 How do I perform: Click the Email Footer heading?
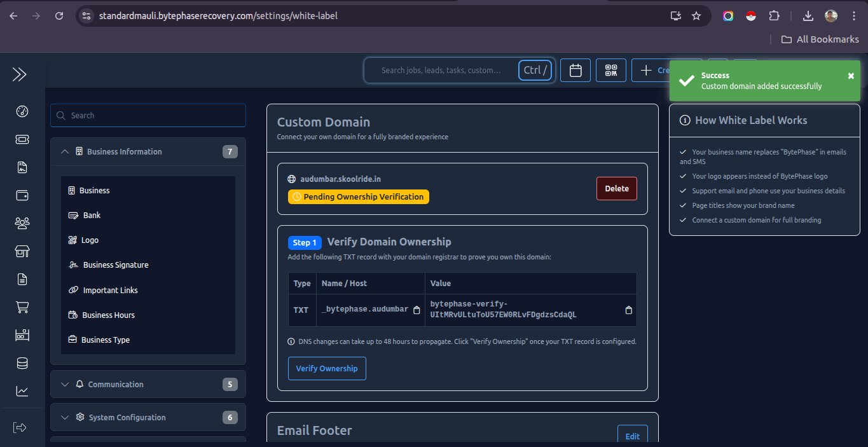coord(314,430)
